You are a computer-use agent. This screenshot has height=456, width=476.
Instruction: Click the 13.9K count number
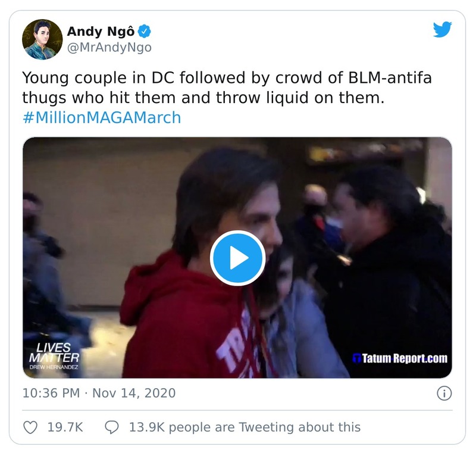(145, 427)
